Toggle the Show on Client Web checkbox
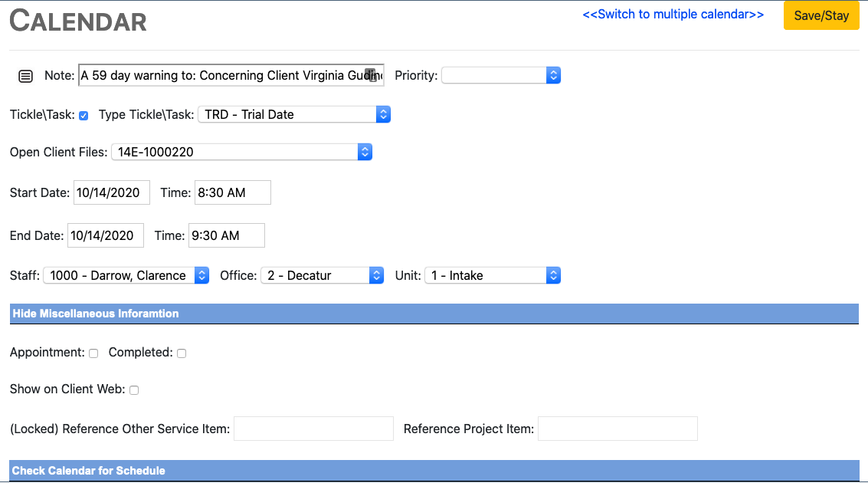This screenshot has width=868, height=483. click(x=134, y=390)
